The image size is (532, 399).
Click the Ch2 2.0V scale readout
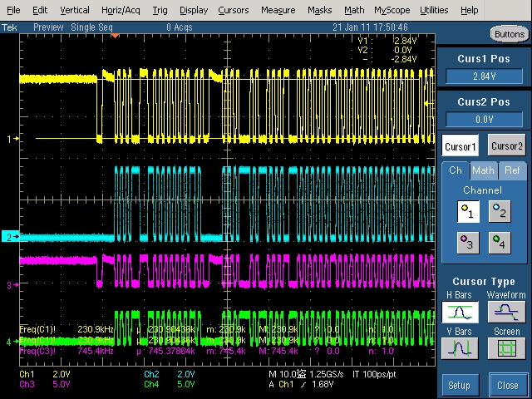click(170, 374)
